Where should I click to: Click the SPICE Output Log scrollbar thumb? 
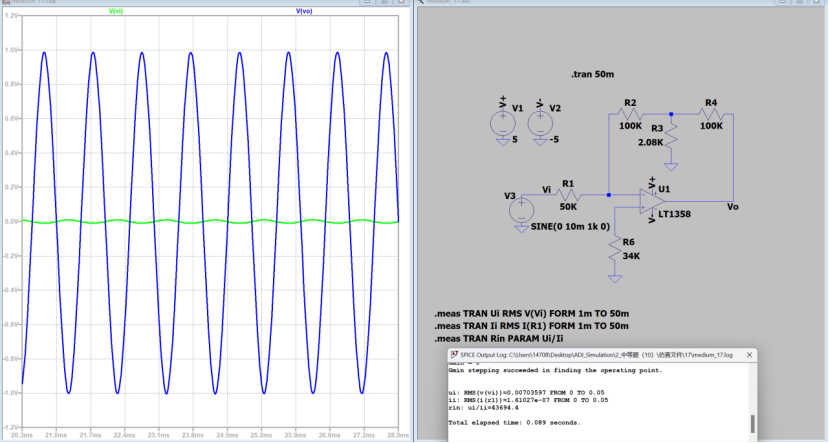point(752,424)
